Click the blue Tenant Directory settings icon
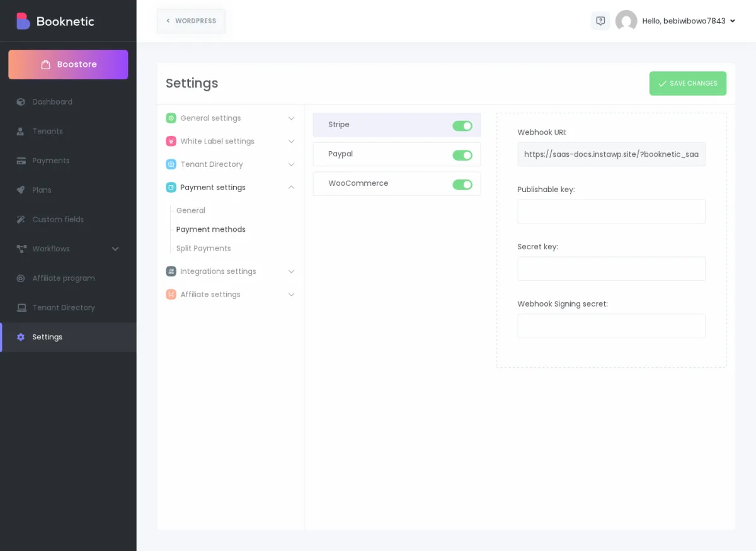This screenshot has height=551, width=756. [171, 164]
